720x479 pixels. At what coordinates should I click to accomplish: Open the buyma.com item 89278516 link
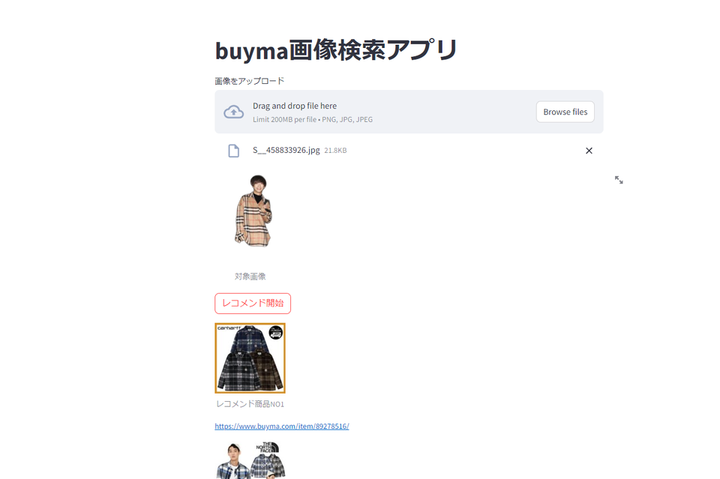point(282,426)
